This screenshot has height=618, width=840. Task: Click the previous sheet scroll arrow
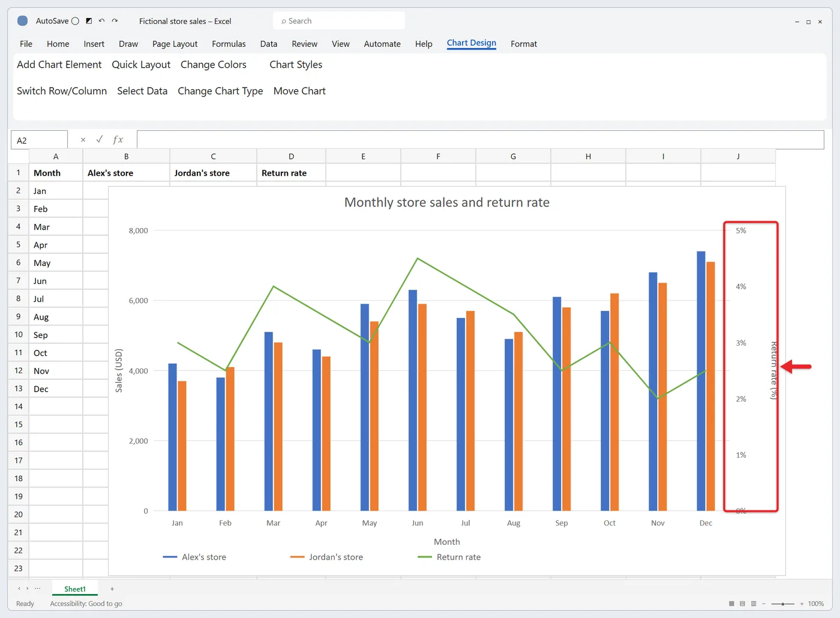point(19,589)
